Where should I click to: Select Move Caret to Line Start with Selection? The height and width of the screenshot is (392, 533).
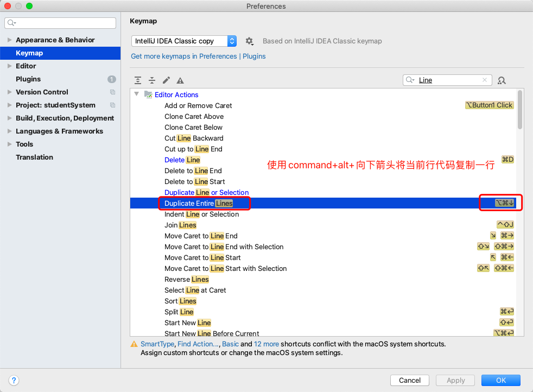pyautogui.click(x=226, y=269)
